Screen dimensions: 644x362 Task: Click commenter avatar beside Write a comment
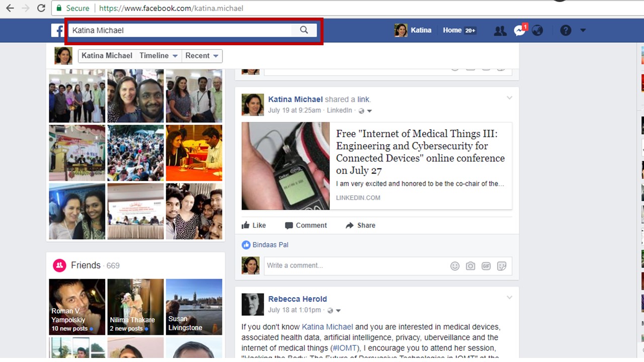coord(251,265)
